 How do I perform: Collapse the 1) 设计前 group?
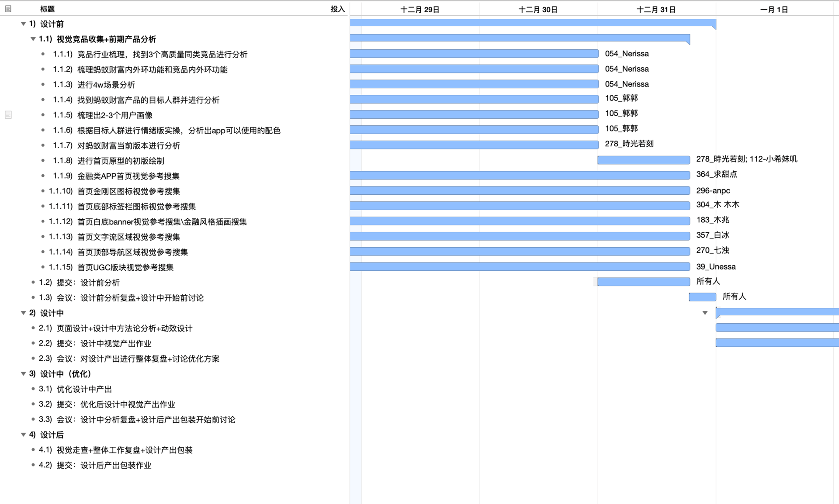pyautogui.click(x=24, y=24)
